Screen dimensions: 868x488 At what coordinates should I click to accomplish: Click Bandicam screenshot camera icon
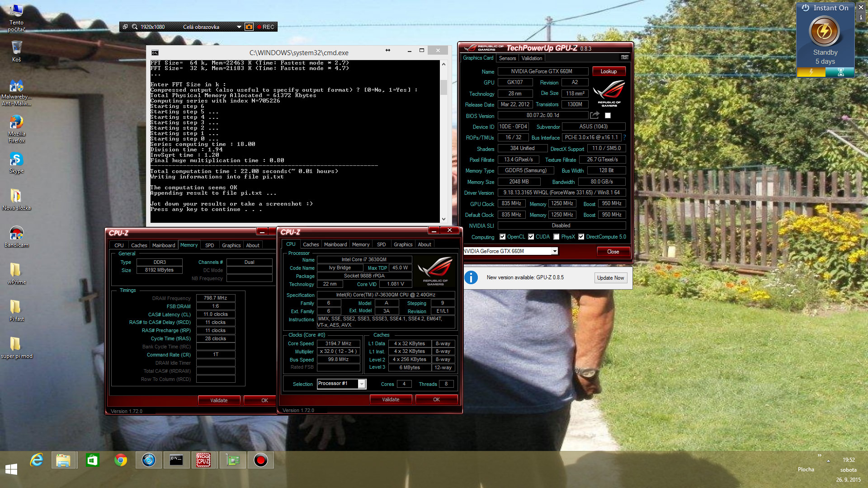tap(249, 27)
